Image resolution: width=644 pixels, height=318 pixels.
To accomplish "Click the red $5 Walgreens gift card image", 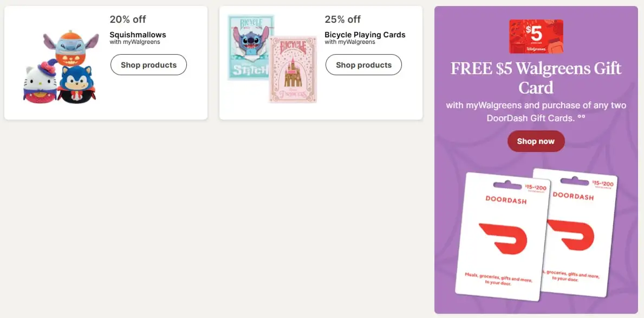I will (x=536, y=37).
